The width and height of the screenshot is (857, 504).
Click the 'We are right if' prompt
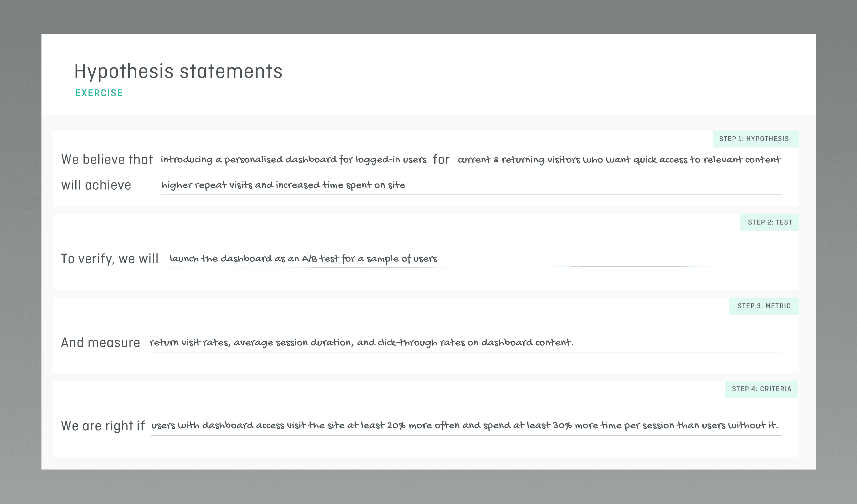(x=103, y=426)
